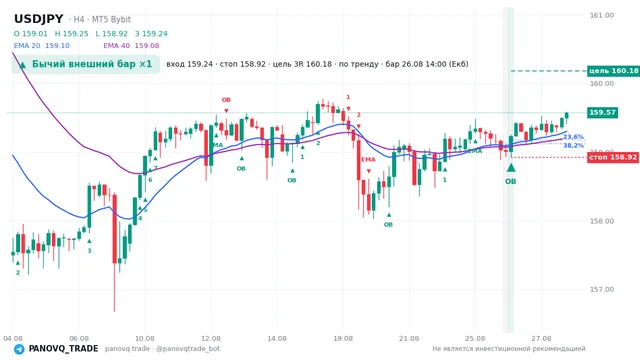This screenshot has height=360, width=640.
Task: Click the Не является инвестиционной рекомендацией disclaimer
Action: point(509,349)
